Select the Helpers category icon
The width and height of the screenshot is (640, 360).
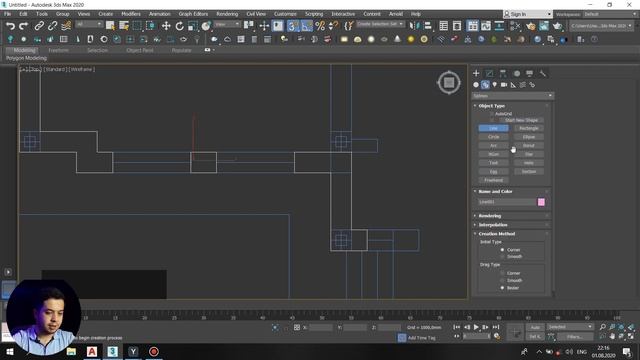point(513,85)
